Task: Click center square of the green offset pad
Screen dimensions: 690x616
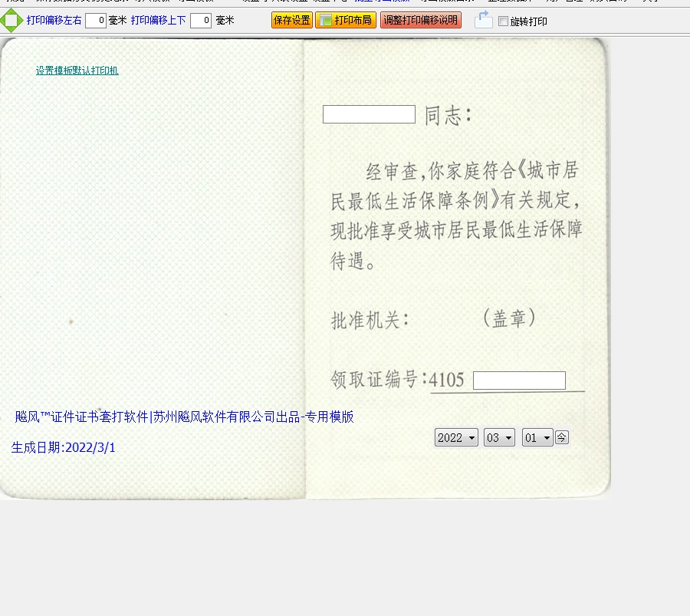Action: tap(11, 21)
